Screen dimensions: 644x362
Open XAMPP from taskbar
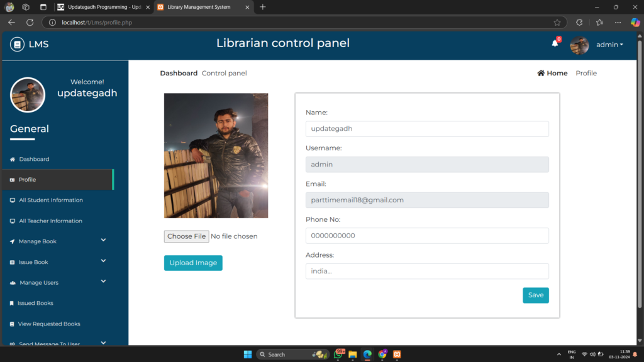coord(397,354)
